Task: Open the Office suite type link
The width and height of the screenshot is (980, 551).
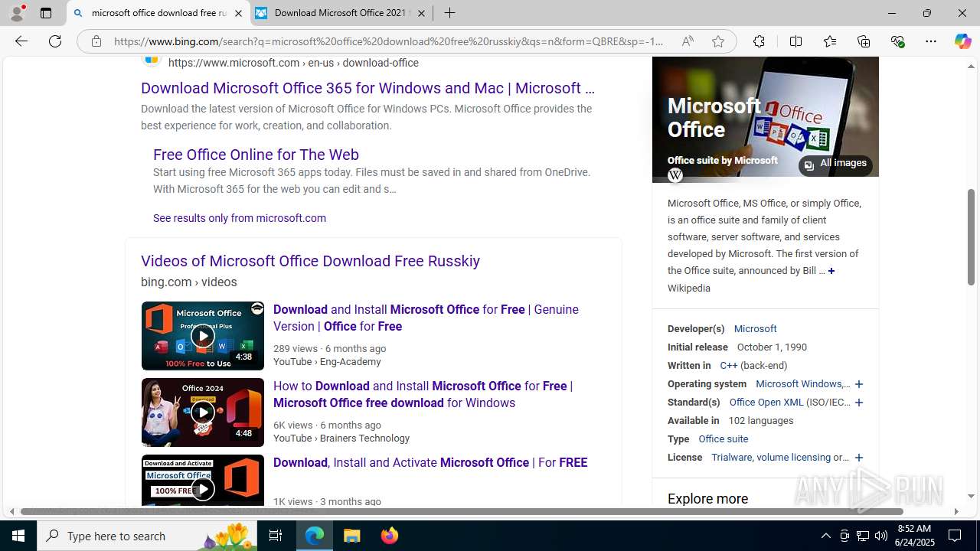Action: pyautogui.click(x=723, y=439)
